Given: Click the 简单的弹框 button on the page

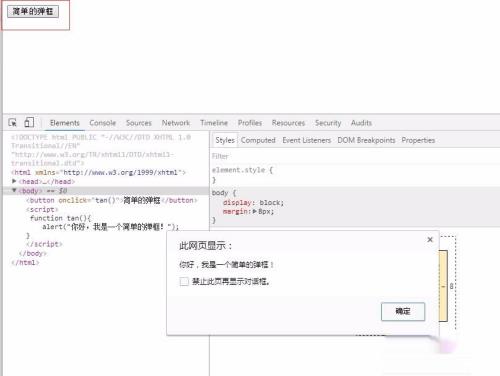Looking at the screenshot, I should [33, 11].
